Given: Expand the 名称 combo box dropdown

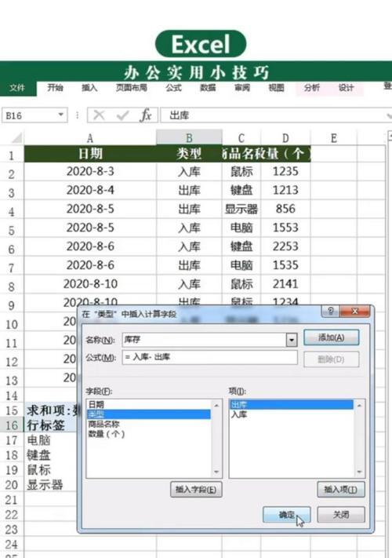Looking at the screenshot, I should (x=292, y=340).
